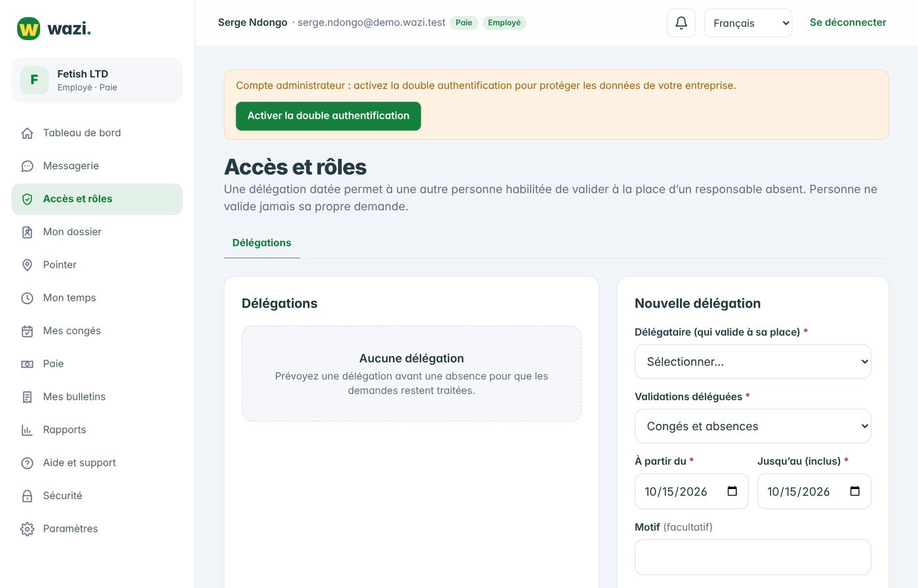Viewport: 918px width, 588px height.
Task: Click the À partir du date field
Action: coord(691,491)
